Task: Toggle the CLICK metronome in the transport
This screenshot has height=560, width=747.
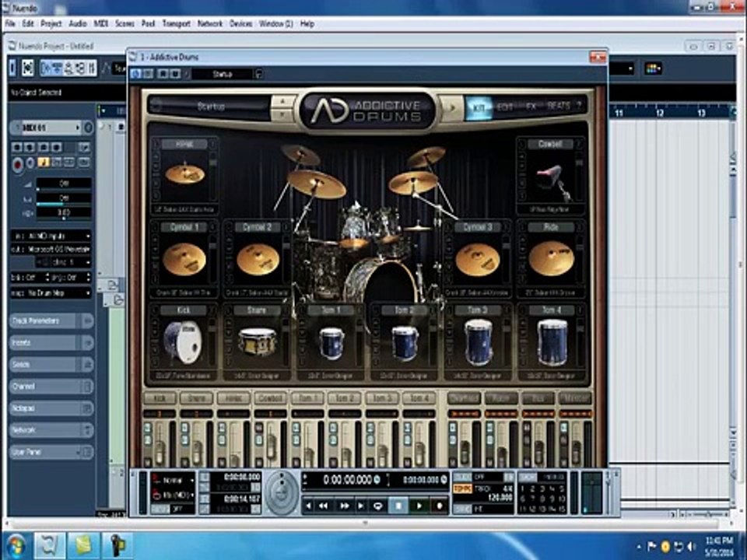Action: (x=462, y=477)
